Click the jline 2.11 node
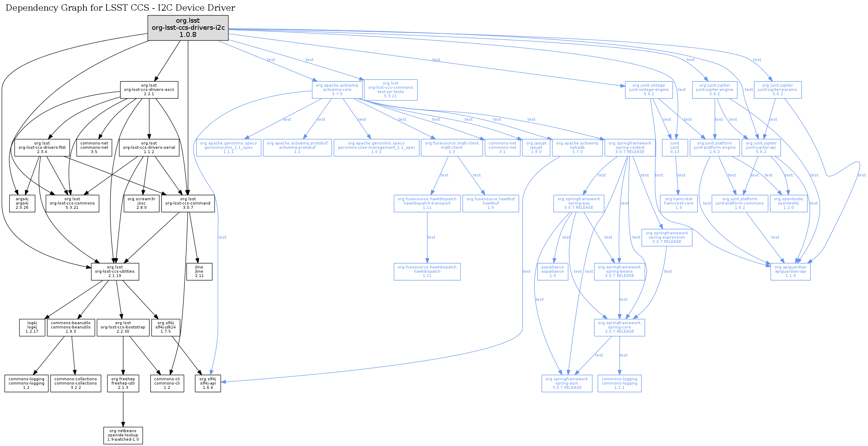This screenshot has height=446, width=868. click(199, 272)
